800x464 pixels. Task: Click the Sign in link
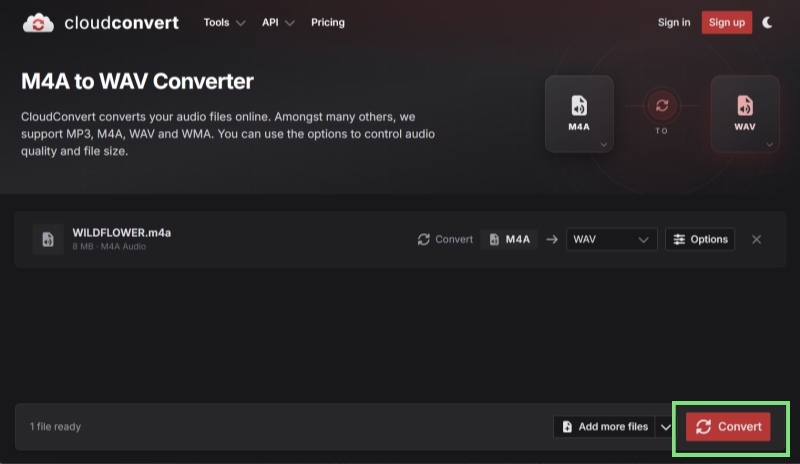673,22
